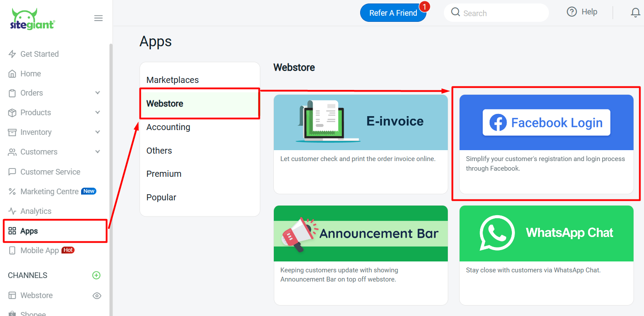Click the Inventory archive icon
This screenshot has height=316, width=644.
12,132
